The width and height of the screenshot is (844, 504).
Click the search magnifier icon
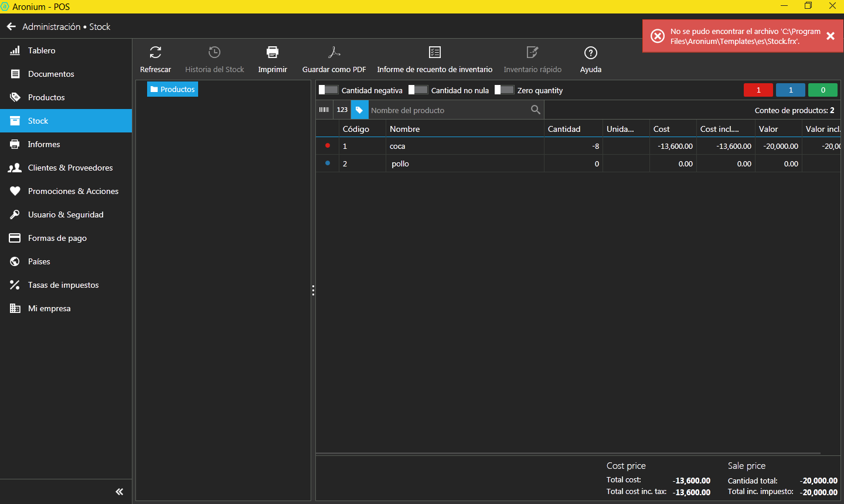coord(535,110)
